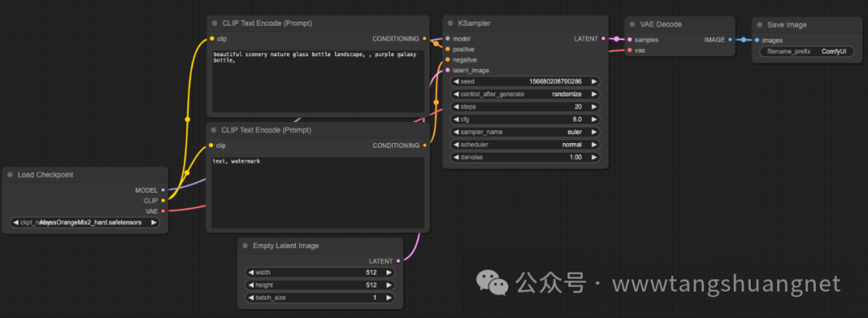Cycle control_after_generate forward with its right arrow
This screenshot has height=318, width=868.
(594, 94)
